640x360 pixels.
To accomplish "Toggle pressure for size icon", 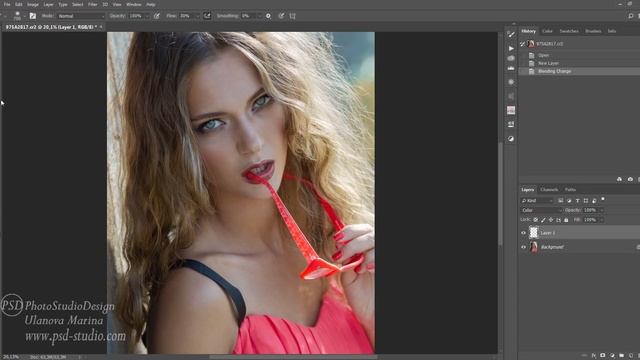I will [281, 16].
